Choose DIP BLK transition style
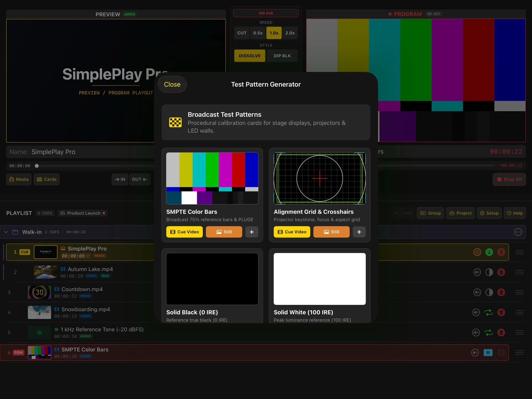Image resolution: width=532 pixels, height=399 pixels. pyautogui.click(x=282, y=56)
